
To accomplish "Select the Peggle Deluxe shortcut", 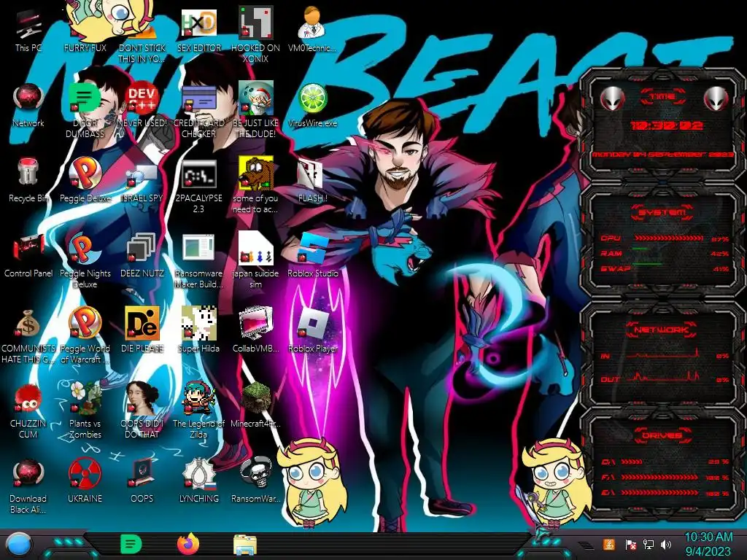I will pyautogui.click(x=85, y=181).
